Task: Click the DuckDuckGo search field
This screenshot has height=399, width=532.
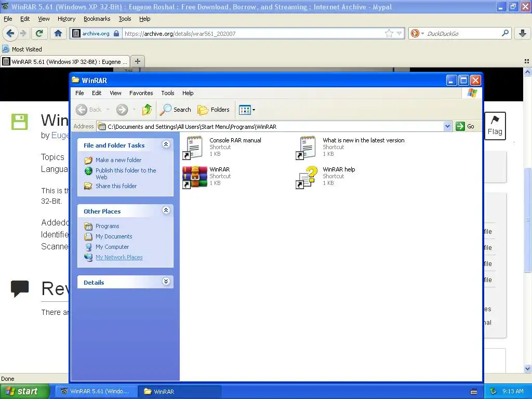Action: click(x=463, y=34)
